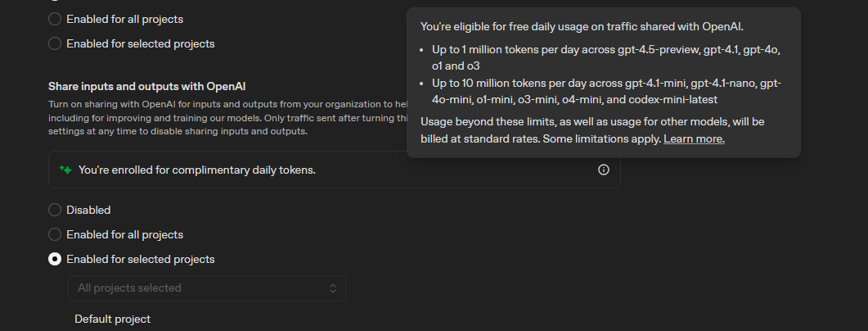Click the "Share inputs and outputs with OpenAI" heading
Screen dimensions: 868x331
tap(146, 87)
